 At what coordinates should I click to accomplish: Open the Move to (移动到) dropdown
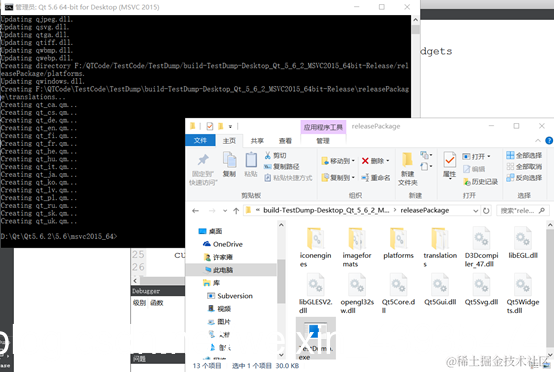(353, 161)
